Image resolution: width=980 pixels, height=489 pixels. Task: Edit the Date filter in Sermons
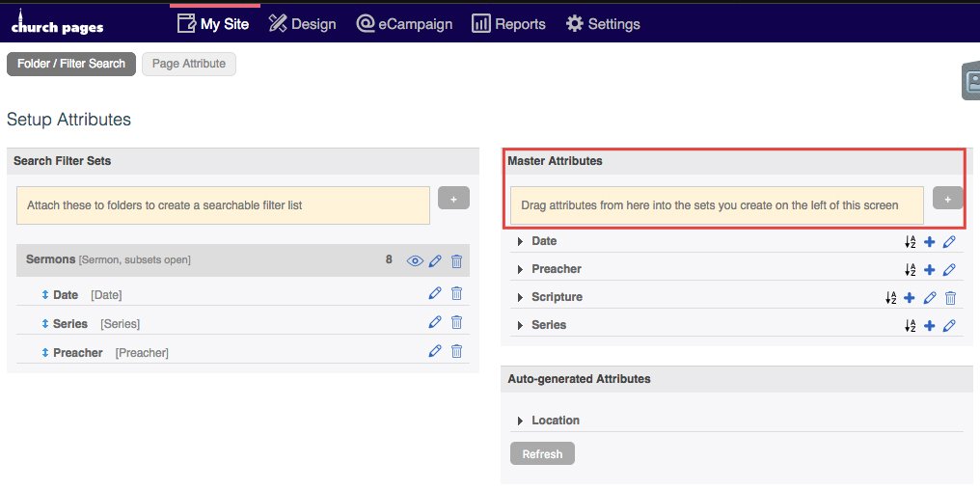pyautogui.click(x=436, y=293)
